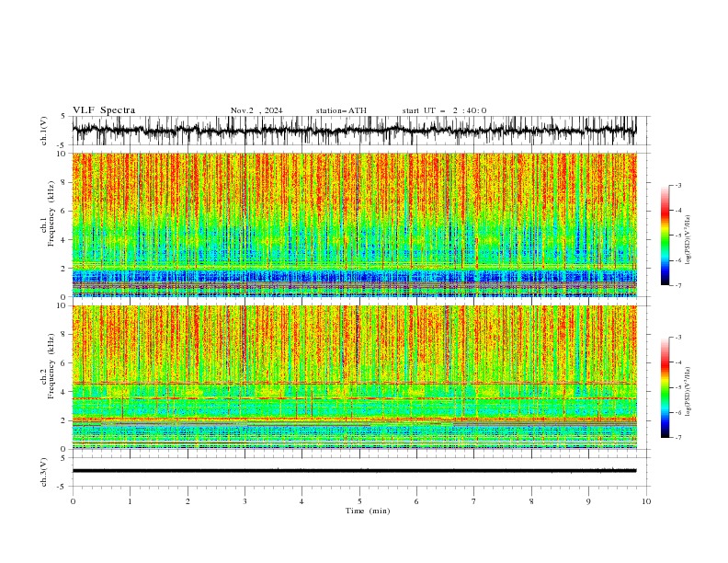Image resolution: width=728 pixels, height=563 pixels.
Task: Click the ch.1 frequency tick label '8'
Action: (x=64, y=182)
